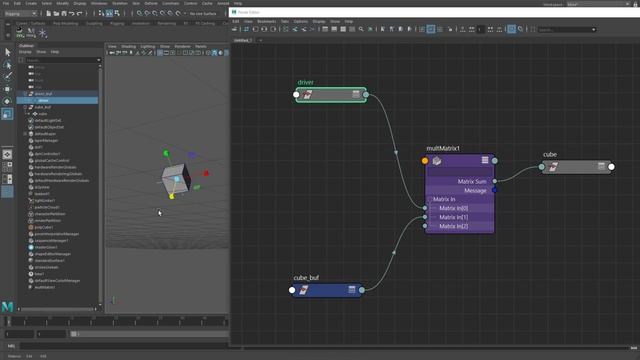The height and width of the screenshot is (360, 640).
Task: Click the No Live Surface field
Action: [x=203, y=13]
